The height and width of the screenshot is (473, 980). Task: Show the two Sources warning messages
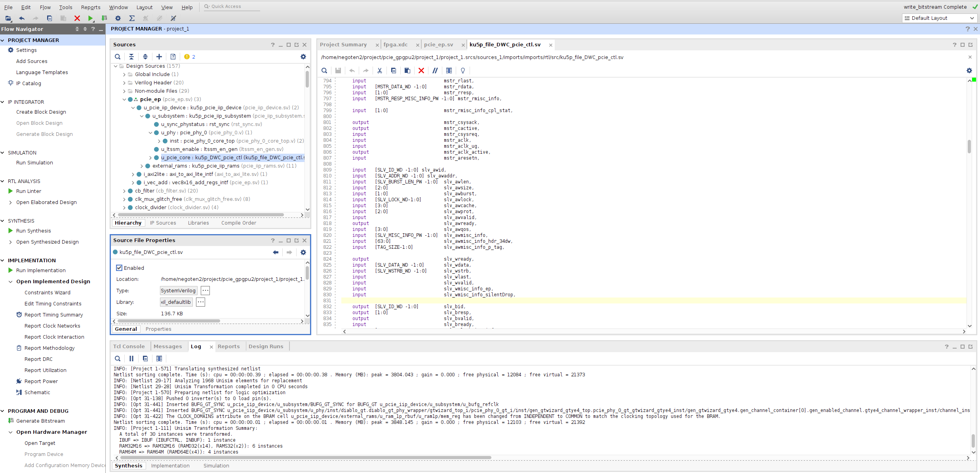coord(190,57)
